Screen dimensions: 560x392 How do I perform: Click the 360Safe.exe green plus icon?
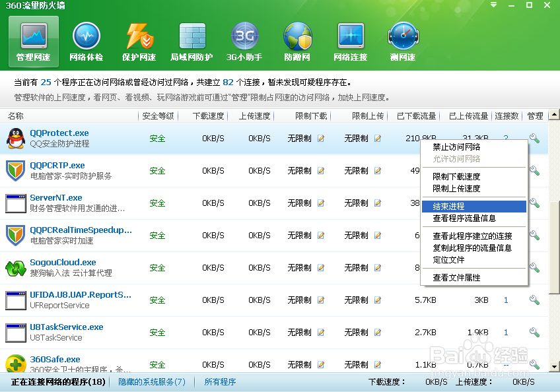click(x=16, y=364)
